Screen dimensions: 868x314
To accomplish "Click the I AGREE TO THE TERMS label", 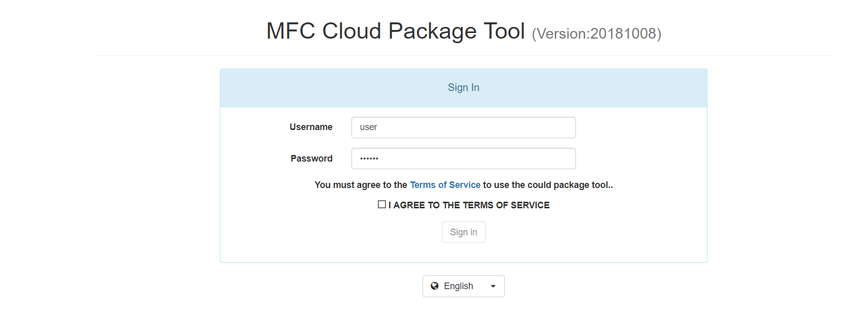I will 469,205.
